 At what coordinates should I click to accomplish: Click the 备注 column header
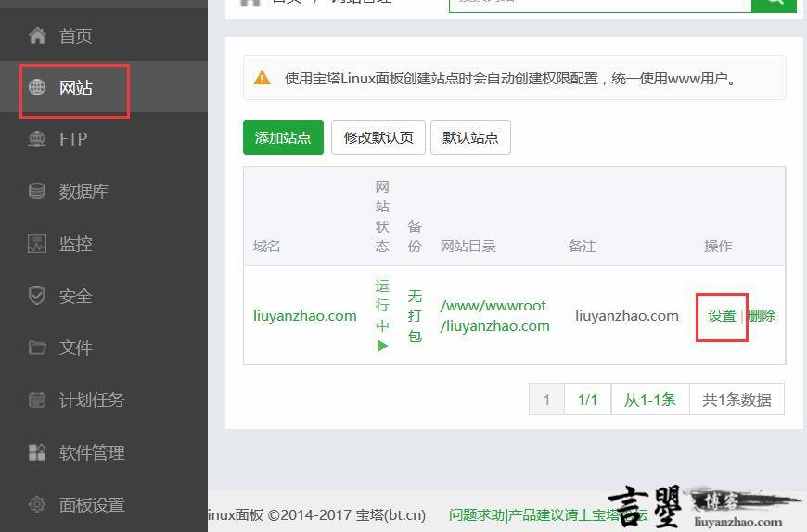(x=583, y=247)
